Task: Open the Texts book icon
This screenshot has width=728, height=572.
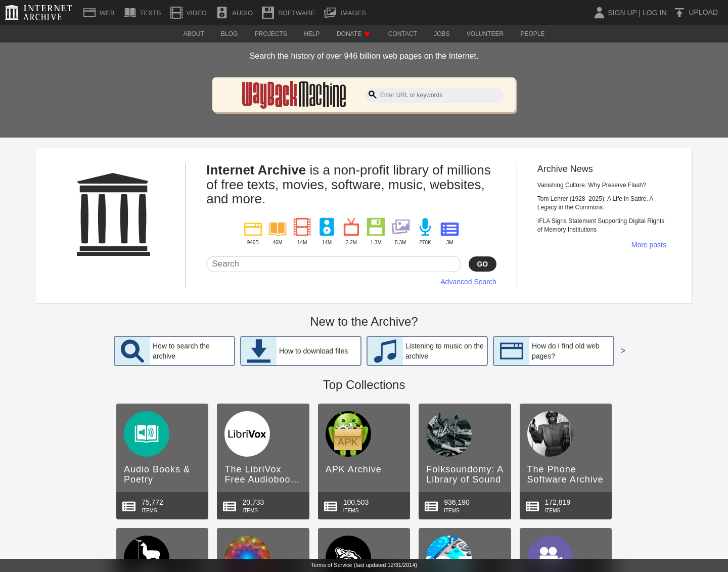Action: click(130, 13)
